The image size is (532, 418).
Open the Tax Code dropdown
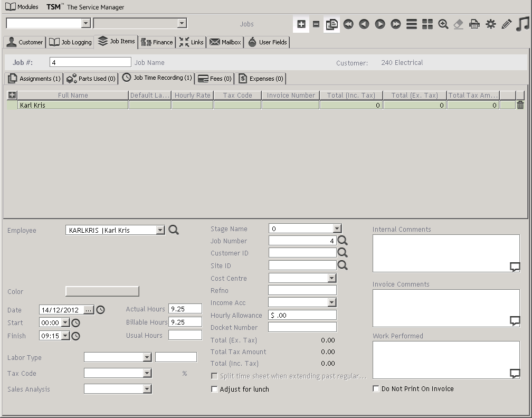coord(147,374)
